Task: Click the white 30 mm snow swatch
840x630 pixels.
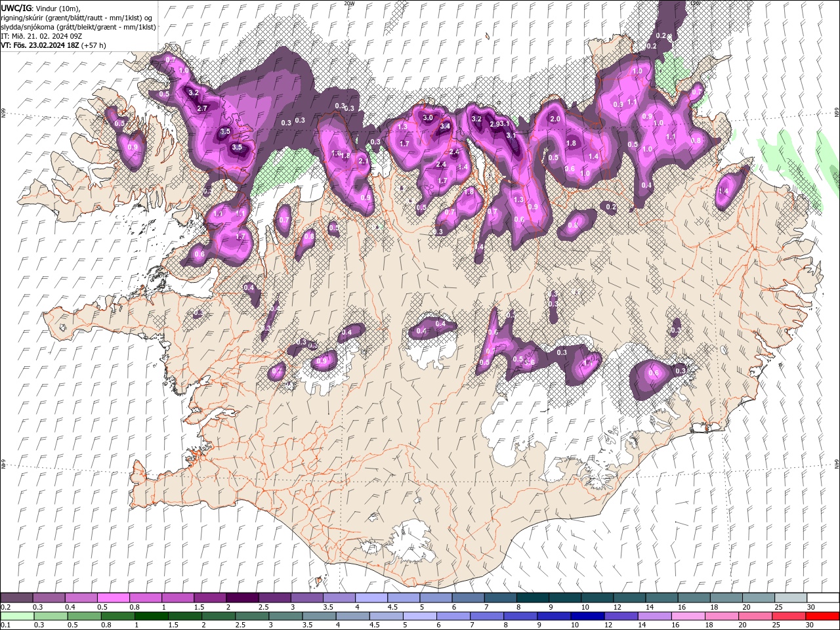Action: [823, 597]
